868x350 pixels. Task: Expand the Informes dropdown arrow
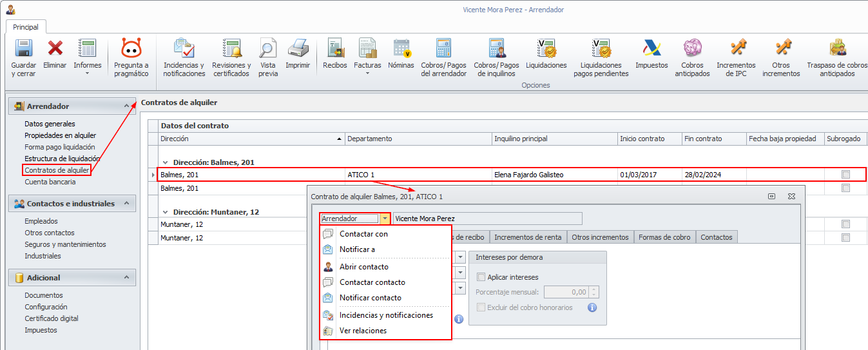point(87,73)
